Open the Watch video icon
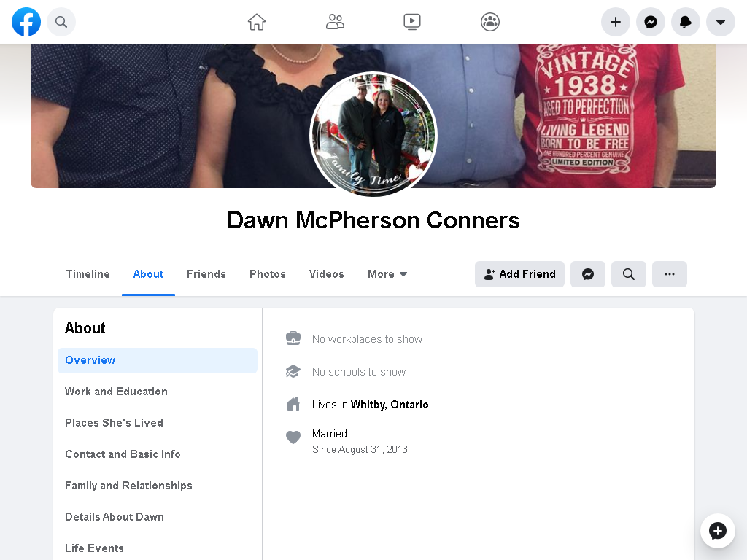 pos(412,22)
